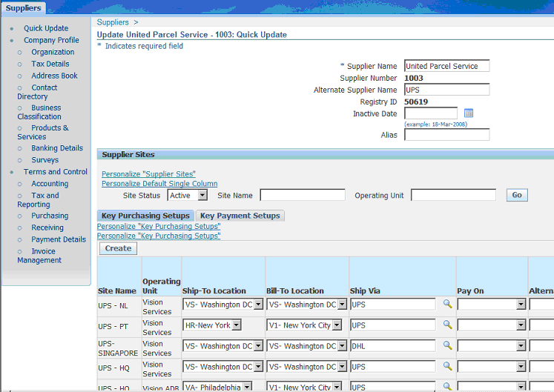Search Ship Via for UPS - HQ row
Viewport: 554px width, 392px height.
(448, 367)
